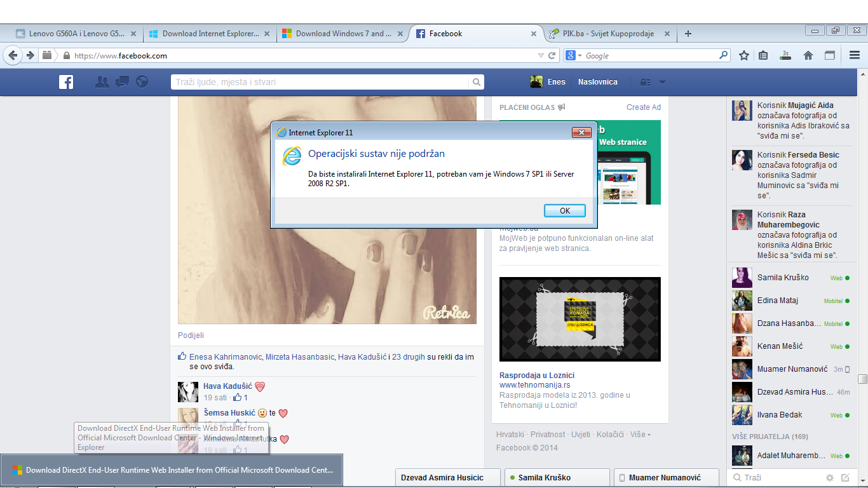Open the Samila Kruško chat tab
Screen dimensions: 868x488
click(x=557, y=478)
